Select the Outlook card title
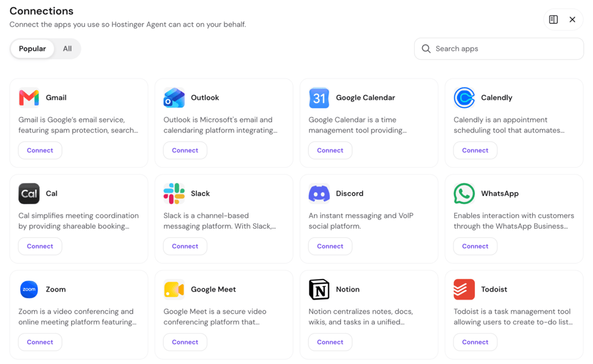 [x=205, y=98]
